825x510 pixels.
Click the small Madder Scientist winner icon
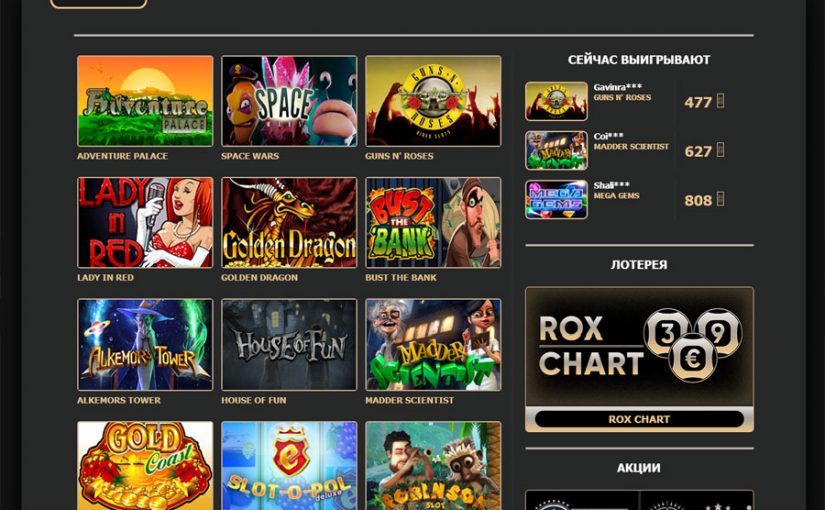click(557, 151)
